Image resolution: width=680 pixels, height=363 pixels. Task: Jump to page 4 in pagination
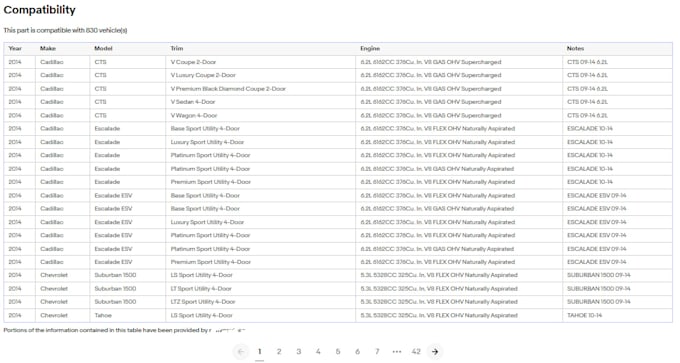[318, 351]
